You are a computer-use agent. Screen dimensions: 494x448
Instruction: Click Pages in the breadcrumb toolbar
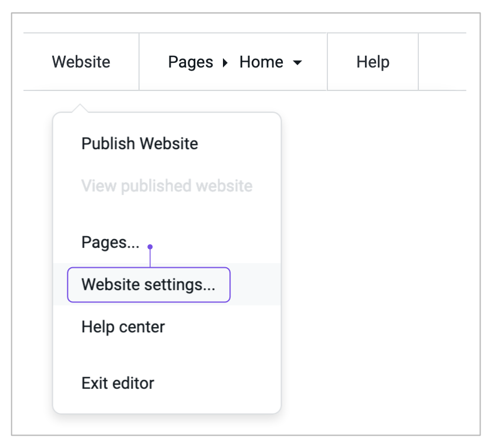click(190, 62)
